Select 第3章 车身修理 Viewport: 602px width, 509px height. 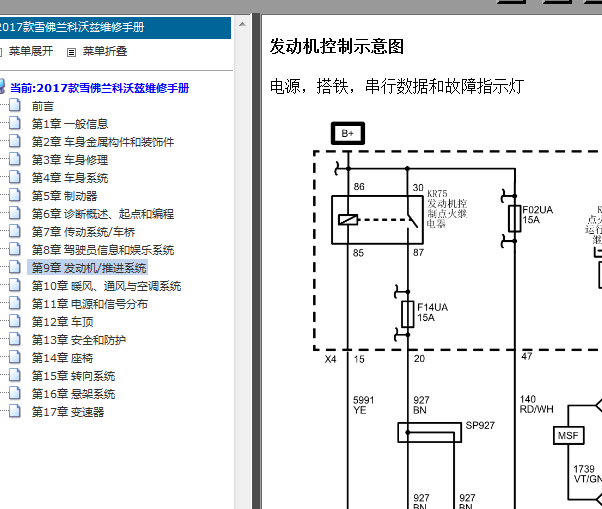[70, 160]
